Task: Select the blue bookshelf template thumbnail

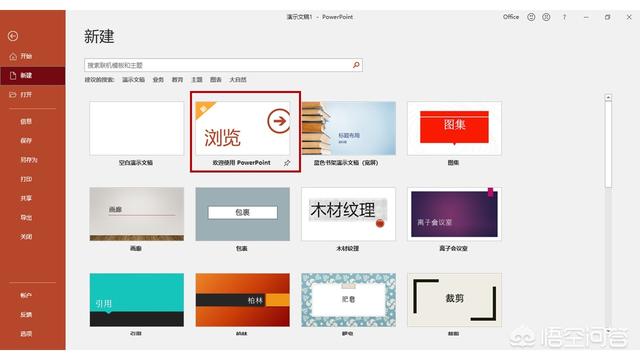Action: point(348,128)
